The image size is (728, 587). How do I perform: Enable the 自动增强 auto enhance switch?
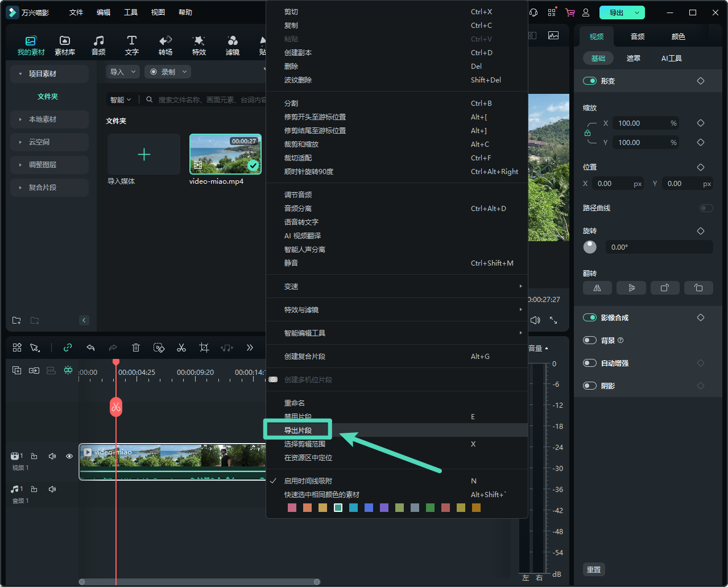[x=590, y=363]
